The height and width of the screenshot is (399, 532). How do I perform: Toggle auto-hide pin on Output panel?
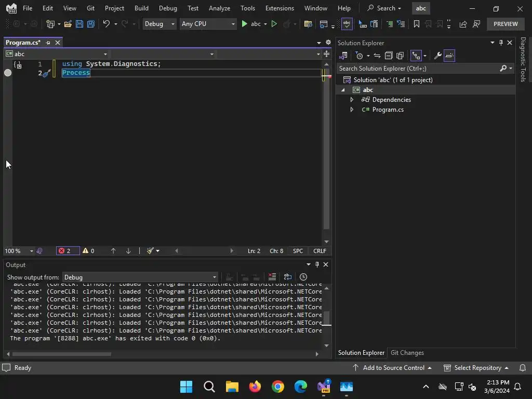click(x=317, y=264)
